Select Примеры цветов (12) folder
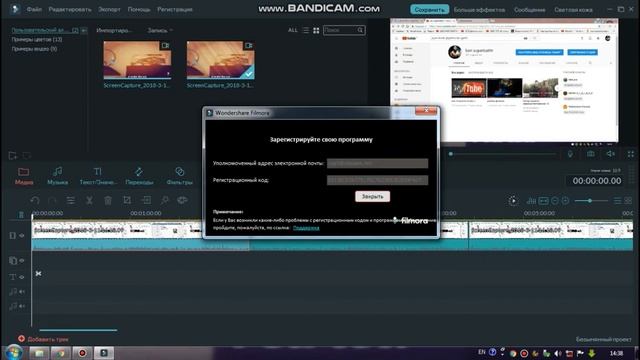Image resolution: width=640 pixels, height=360 pixels. pos(37,40)
